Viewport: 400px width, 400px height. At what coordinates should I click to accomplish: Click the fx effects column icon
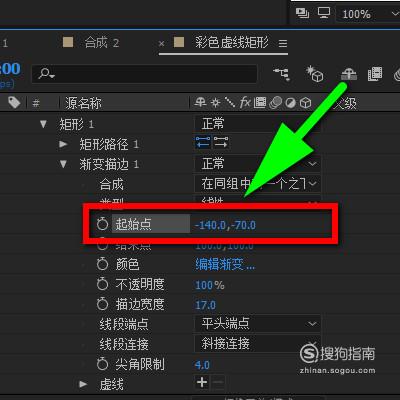pyautogui.click(x=245, y=103)
